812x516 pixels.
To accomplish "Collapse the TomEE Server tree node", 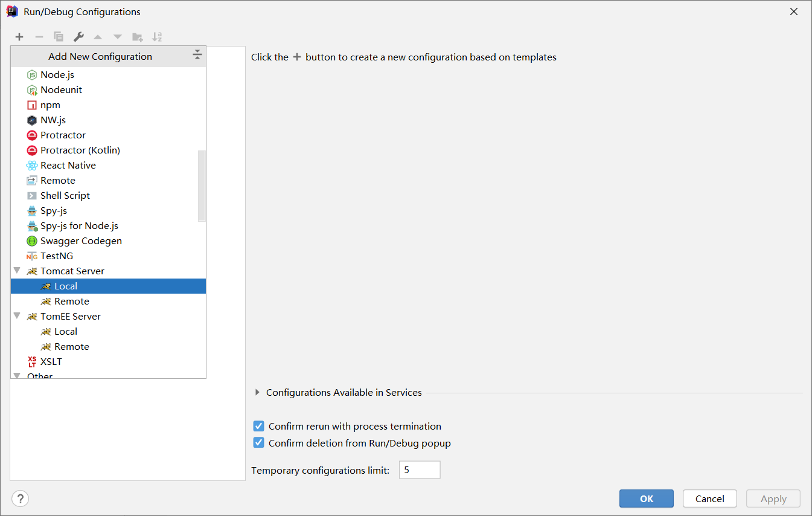I will [17, 316].
